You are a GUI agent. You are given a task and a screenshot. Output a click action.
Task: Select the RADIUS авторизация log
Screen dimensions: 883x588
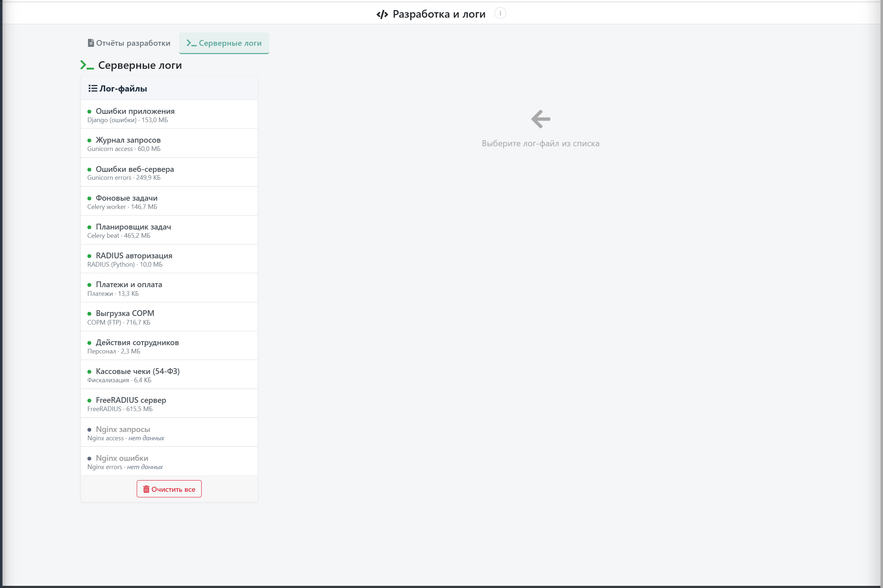click(169, 259)
